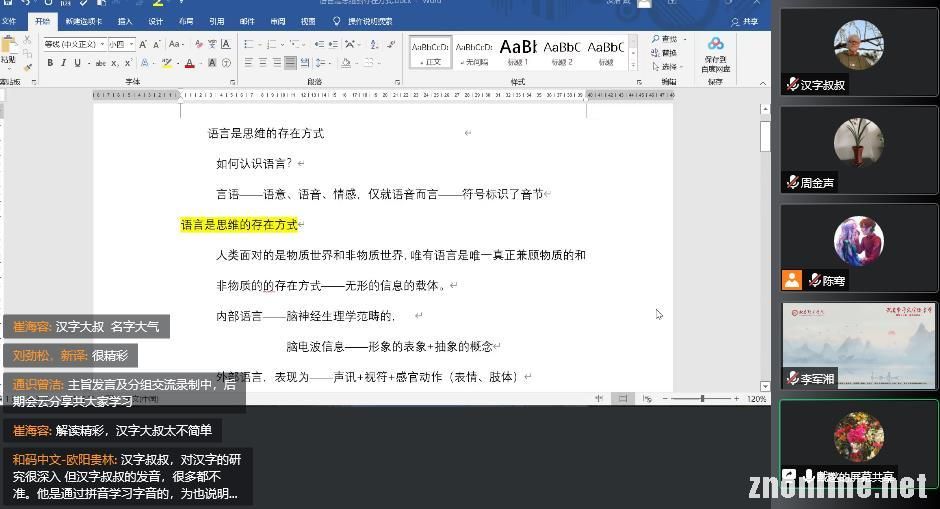Toggle bold formatting

point(49,63)
